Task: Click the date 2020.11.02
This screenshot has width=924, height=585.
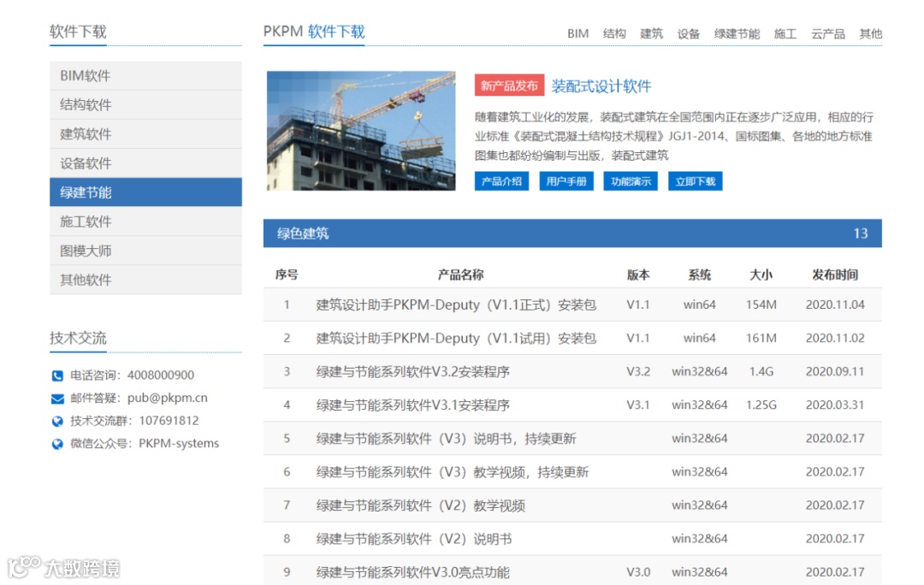Action: coord(835,338)
